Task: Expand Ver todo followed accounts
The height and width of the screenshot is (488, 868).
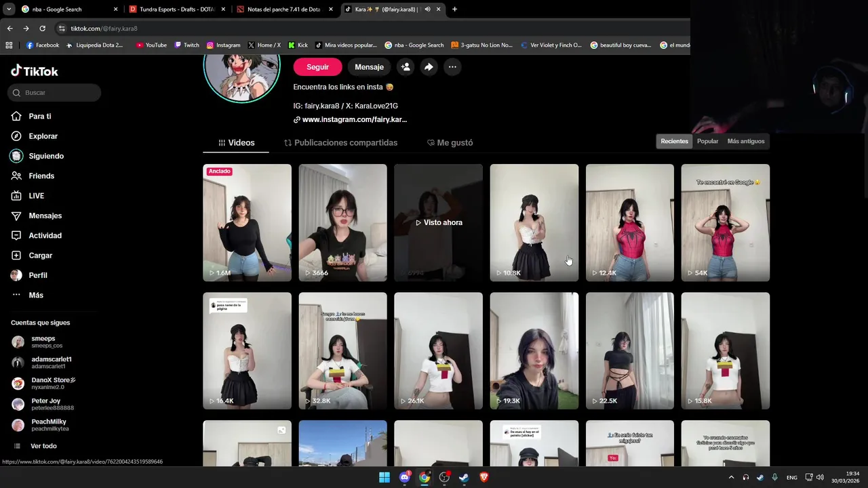Action: (x=35, y=446)
